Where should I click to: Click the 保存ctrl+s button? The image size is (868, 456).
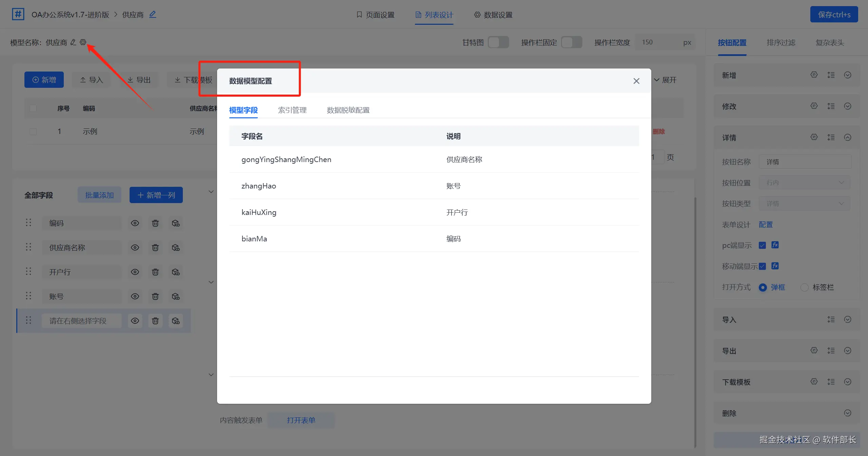click(834, 15)
